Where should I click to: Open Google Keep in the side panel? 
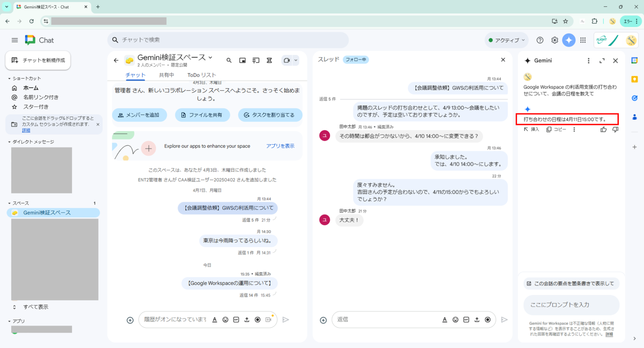[634, 79]
